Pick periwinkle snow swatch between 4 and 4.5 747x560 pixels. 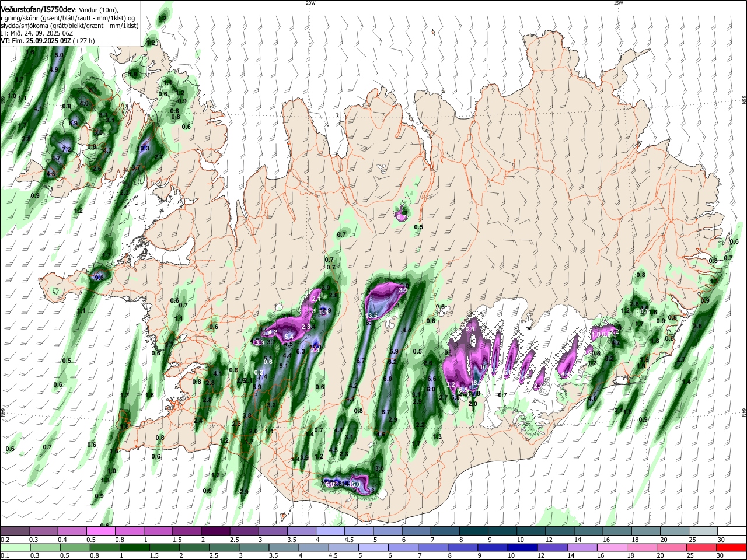pos(330,531)
